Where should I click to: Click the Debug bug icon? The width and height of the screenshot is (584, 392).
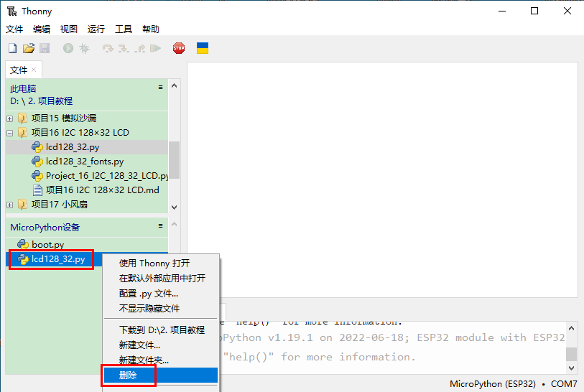pyautogui.click(x=84, y=48)
